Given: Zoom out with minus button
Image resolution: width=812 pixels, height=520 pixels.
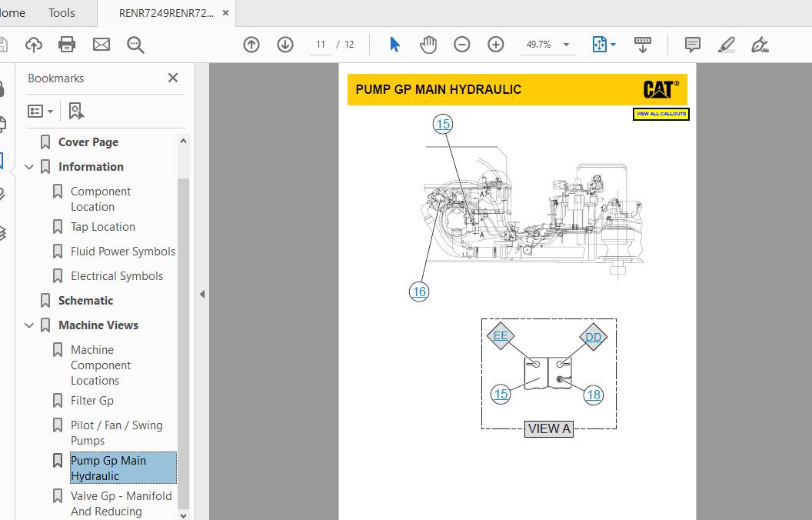Looking at the screenshot, I should coord(462,45).
